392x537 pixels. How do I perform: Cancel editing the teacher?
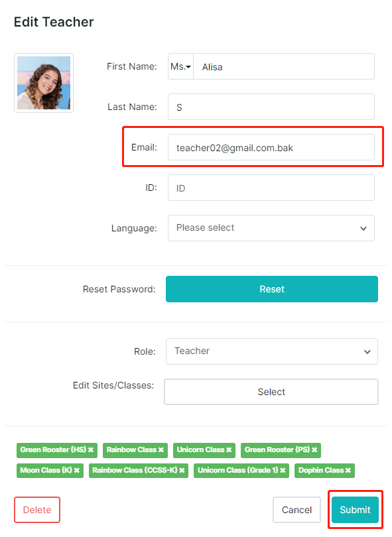click(296, 510)
